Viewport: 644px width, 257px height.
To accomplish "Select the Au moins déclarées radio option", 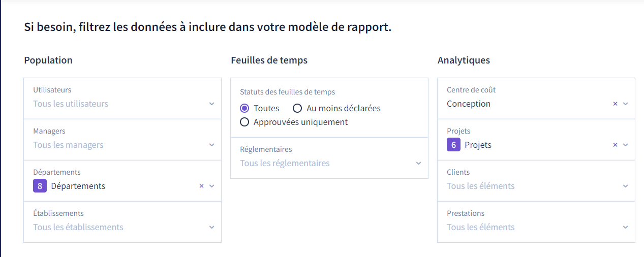I will click(x=297, y=108).
